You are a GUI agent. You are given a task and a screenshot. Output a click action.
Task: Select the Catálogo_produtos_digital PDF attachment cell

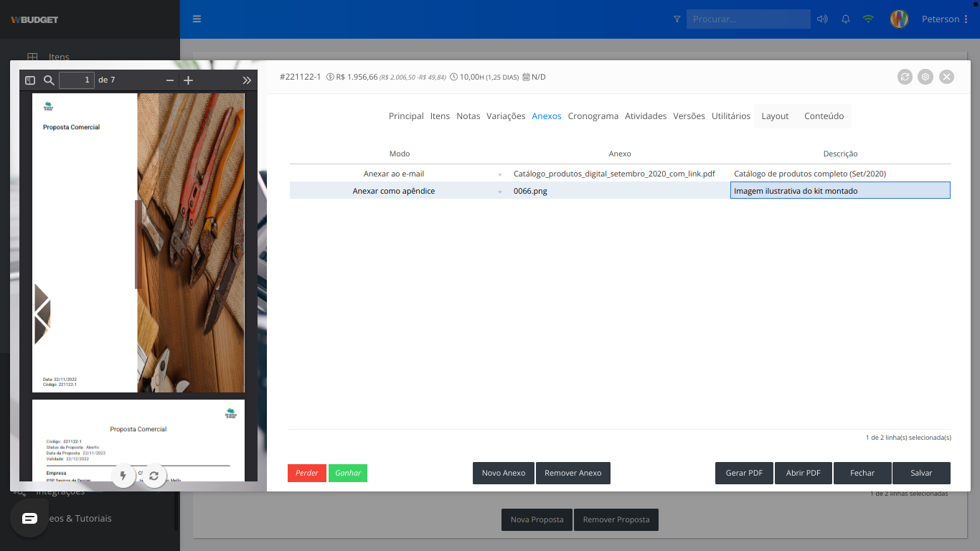tap(620, 174)
